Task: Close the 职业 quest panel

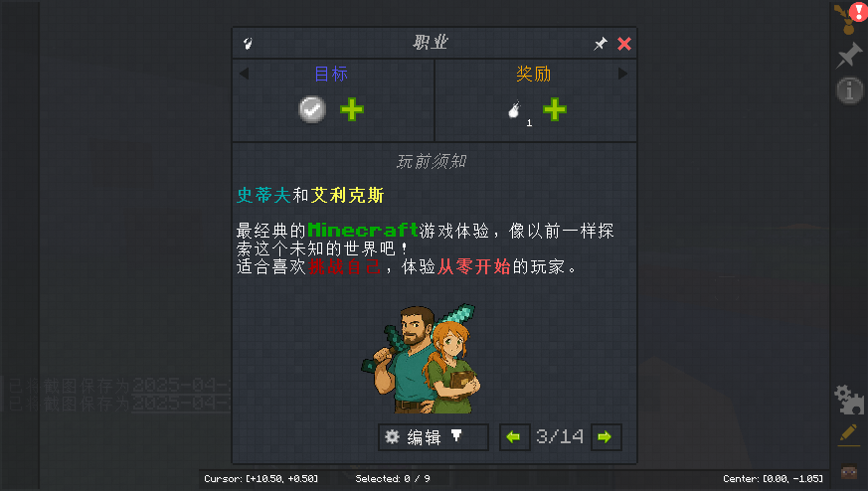Action: pos(624,44)
